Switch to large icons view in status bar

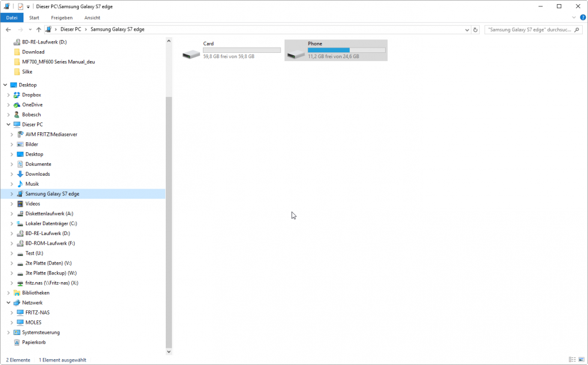click(581, 359)
